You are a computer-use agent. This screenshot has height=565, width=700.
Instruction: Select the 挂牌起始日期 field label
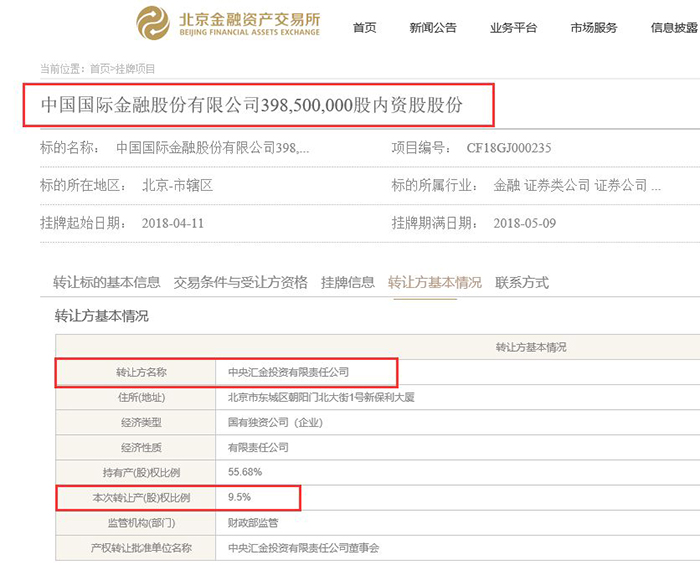83,223
